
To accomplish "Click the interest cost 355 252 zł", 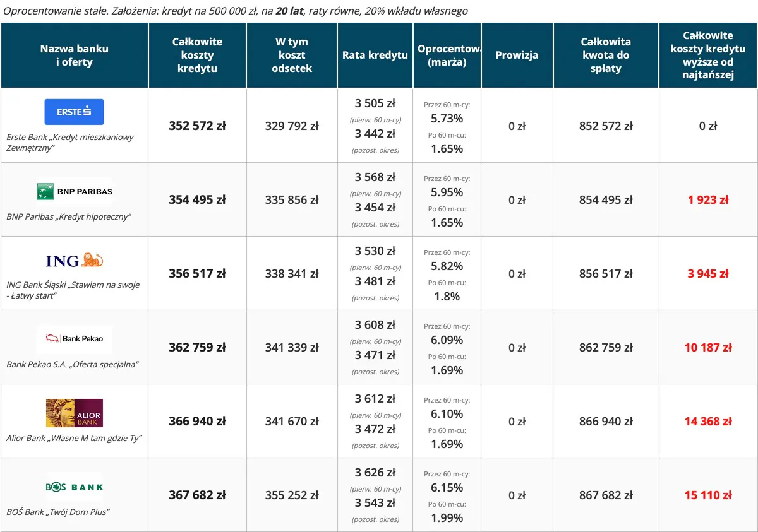I will pos(292,495).
